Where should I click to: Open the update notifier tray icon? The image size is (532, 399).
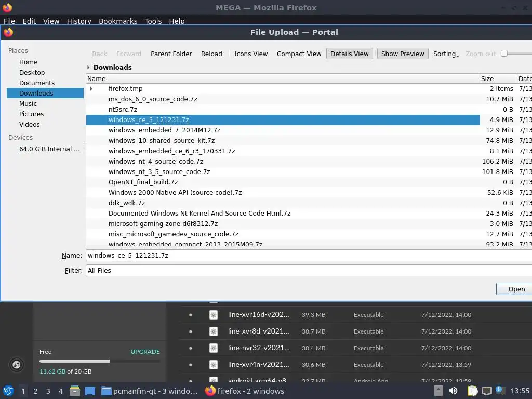pyautogui.click(x=500, y=390)
